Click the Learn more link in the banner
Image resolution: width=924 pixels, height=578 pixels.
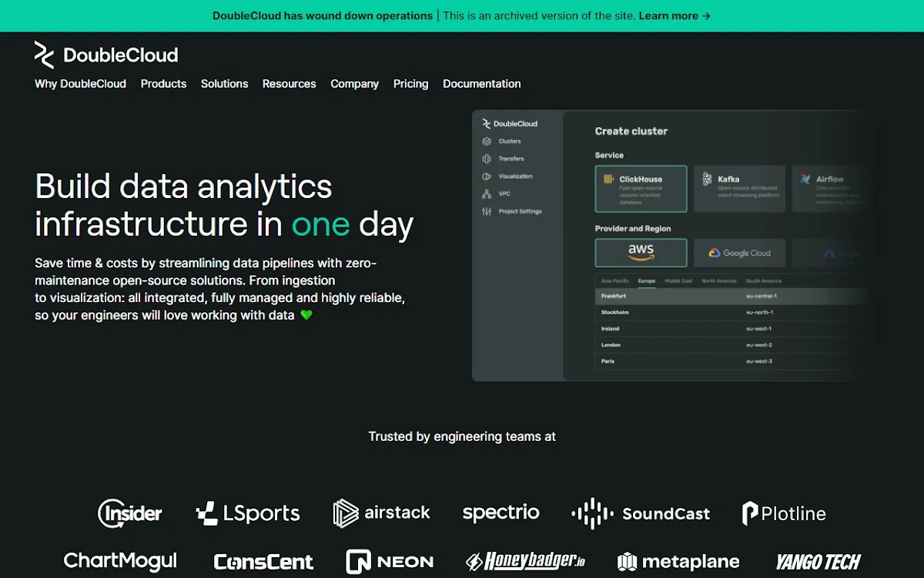pos(675,15)
